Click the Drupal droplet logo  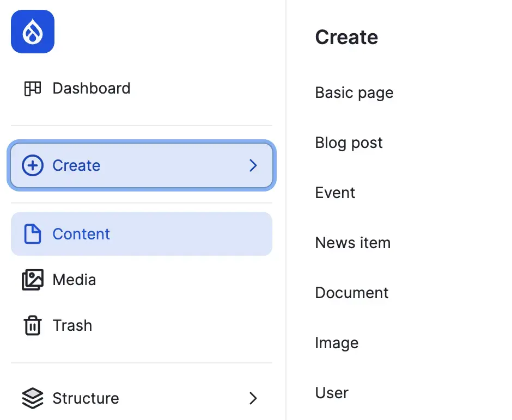(33, 32)
